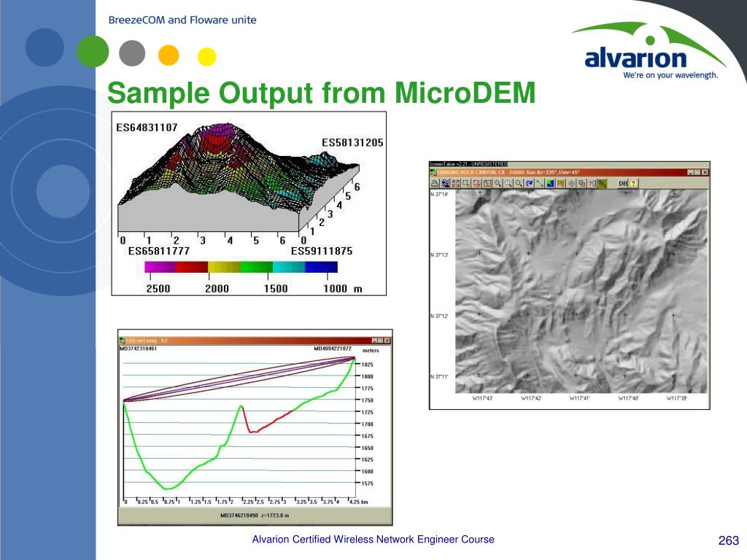
Task: Click the alvarion logo
Action: pos(650,51)
